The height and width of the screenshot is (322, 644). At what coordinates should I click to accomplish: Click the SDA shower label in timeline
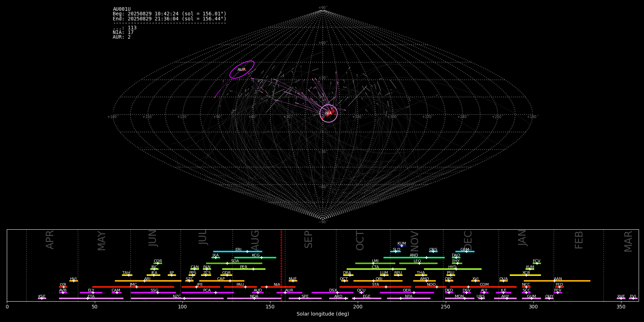235,261
